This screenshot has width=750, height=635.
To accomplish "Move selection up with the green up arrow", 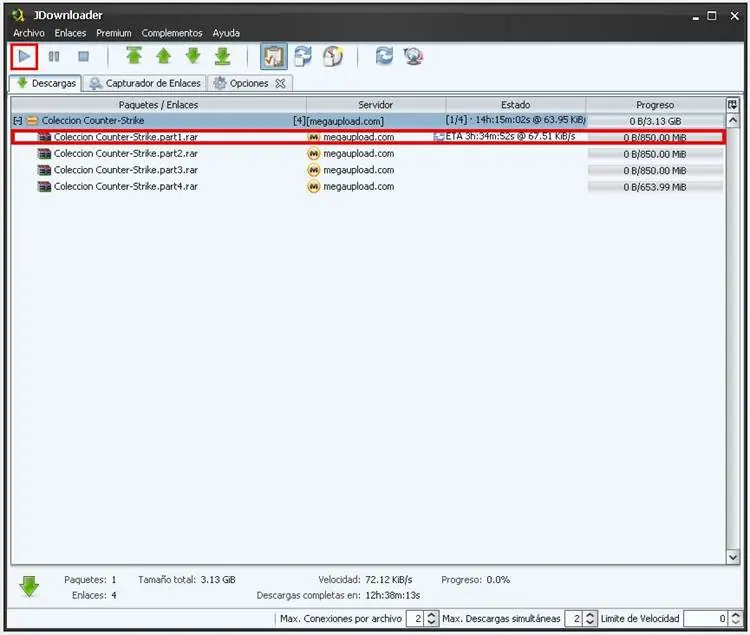I will point(164,56).
